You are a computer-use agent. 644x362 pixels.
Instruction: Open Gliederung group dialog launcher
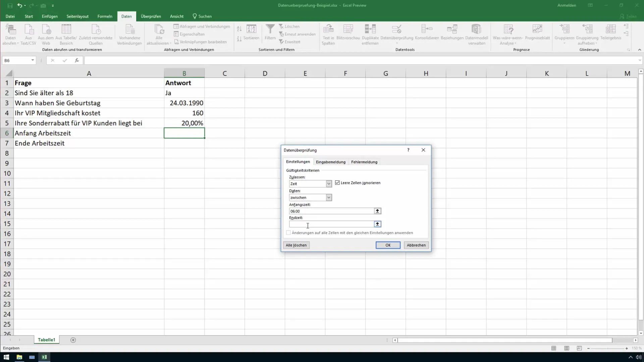(x=628, y=50)
